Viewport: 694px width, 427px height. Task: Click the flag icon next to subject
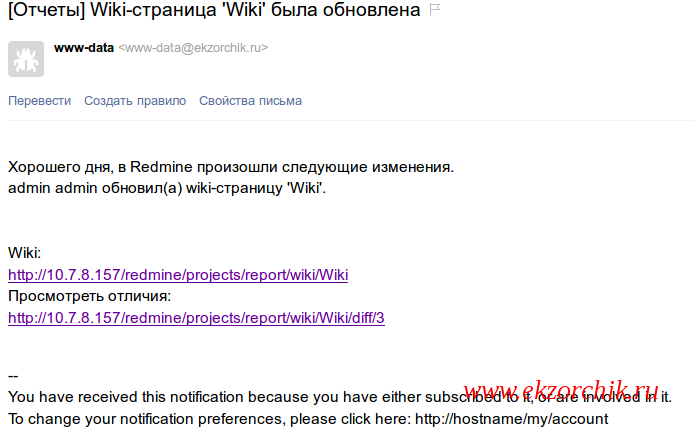point(435,10)
